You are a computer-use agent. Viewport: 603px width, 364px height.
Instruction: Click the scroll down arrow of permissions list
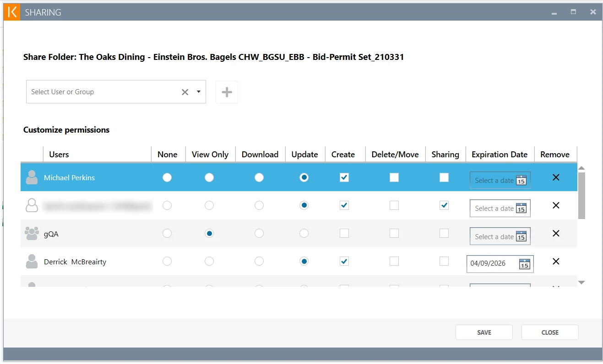(x=581, y=283)
